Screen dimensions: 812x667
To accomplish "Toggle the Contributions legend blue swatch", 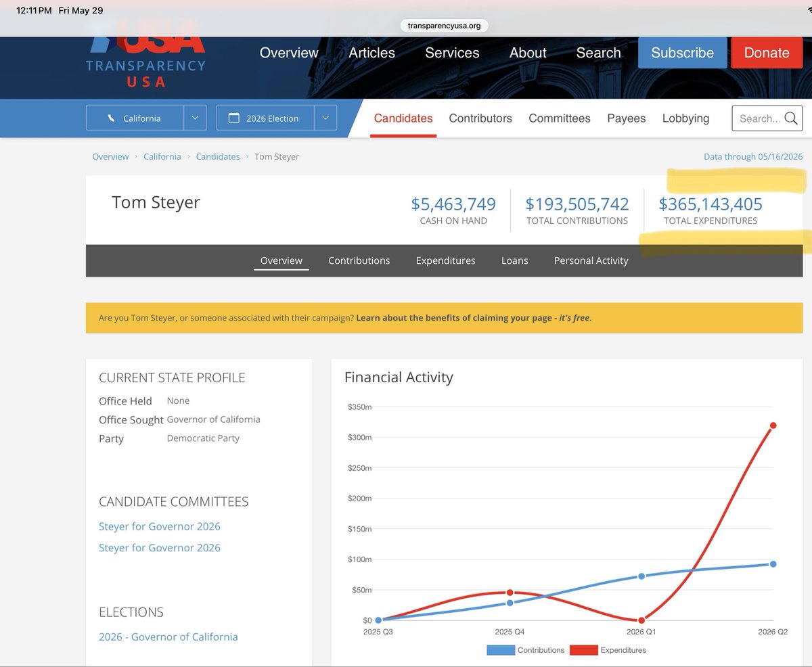I will point(500,650).
